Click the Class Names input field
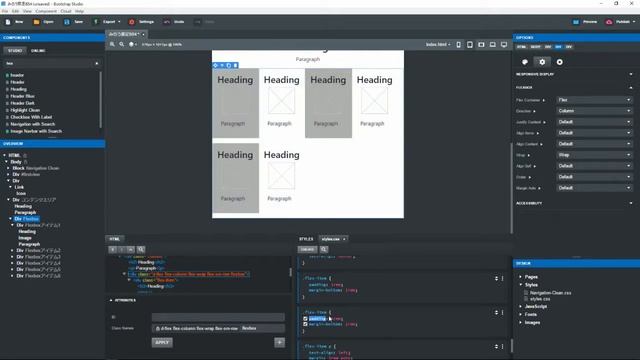The image size is (640, 360). pos(218,329)
